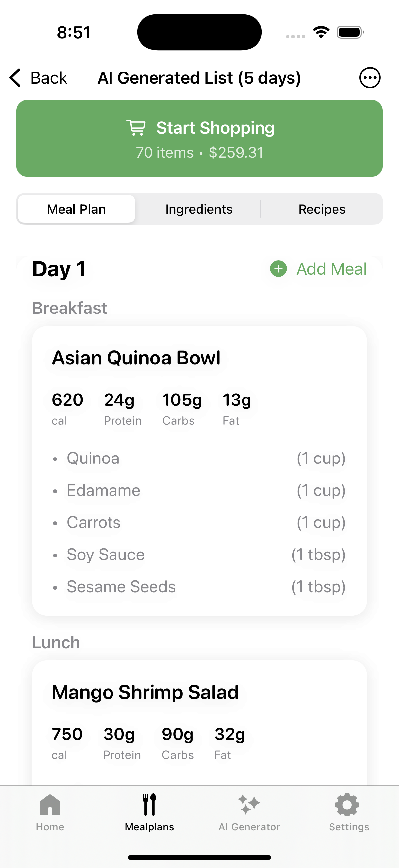This screenshot has width=399, height=868.
Task: Tap the back chevron icon
Action: tap(15, 78)
